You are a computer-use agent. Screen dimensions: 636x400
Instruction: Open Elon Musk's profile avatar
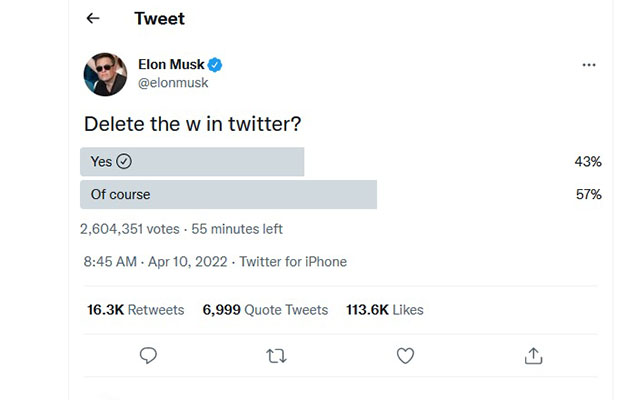tap(105, 74)
